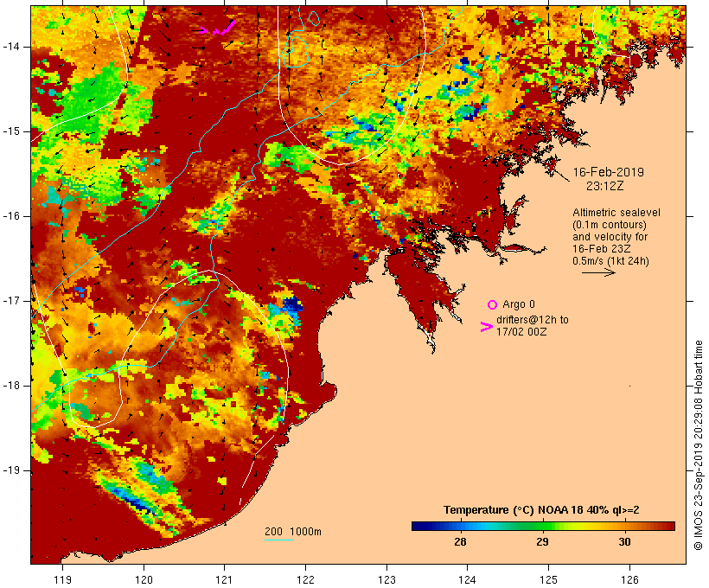This screenshot has width=709, height=588.
Task: Click the '17/02 00Z' legend text
Action: click(x=521, y=332)
